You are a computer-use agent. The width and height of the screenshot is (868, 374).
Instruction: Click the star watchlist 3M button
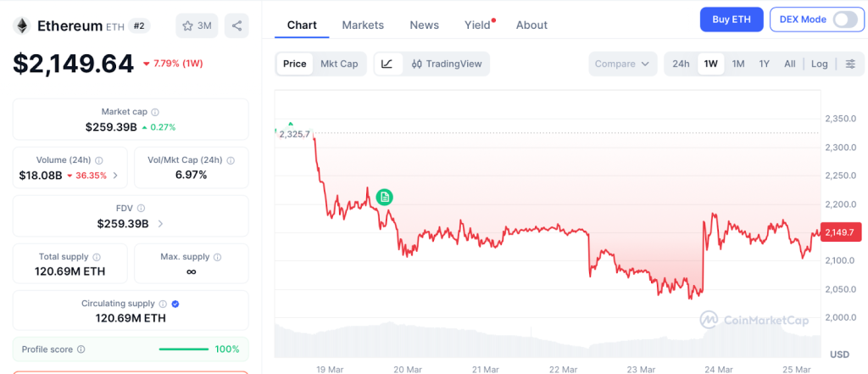click(x=197, y=25)
